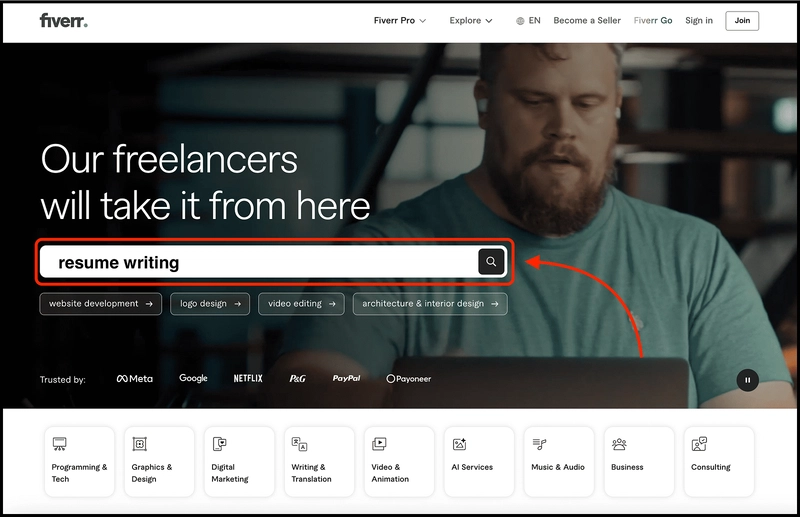Click Become a Seller link
The height and width of the screenshot is (517, 800).
pos(587,20)
